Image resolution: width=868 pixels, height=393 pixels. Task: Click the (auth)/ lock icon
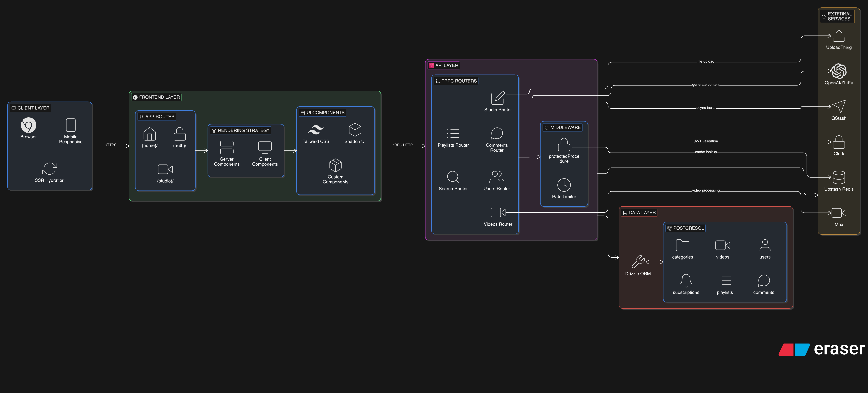(x=180, y=134)
